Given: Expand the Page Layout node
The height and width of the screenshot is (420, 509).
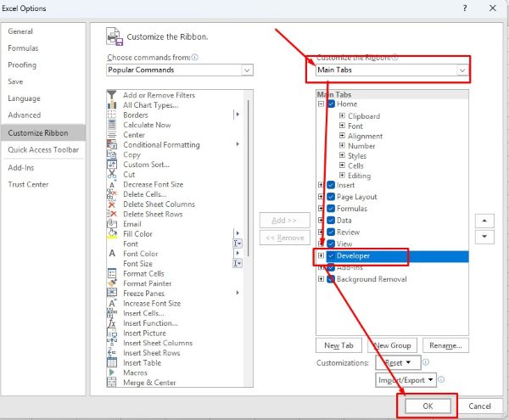Looking at the screenshot, I should pos(321,196).
